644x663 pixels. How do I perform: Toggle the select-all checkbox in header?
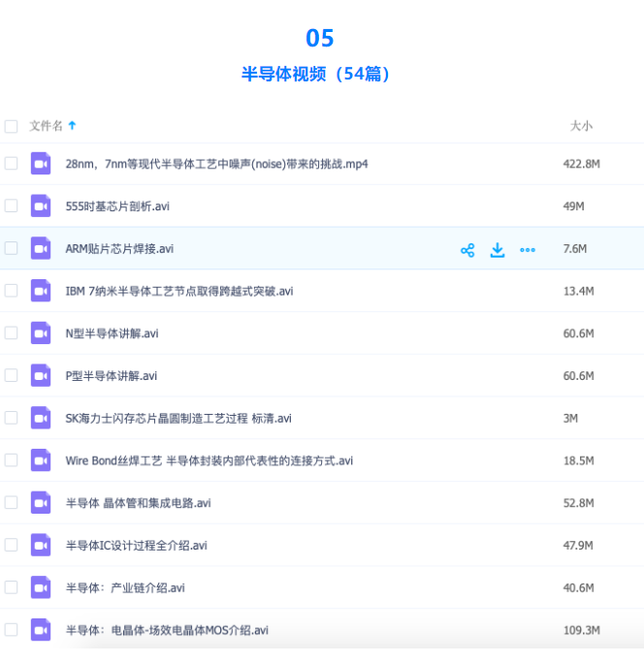(x=12, y=126)
